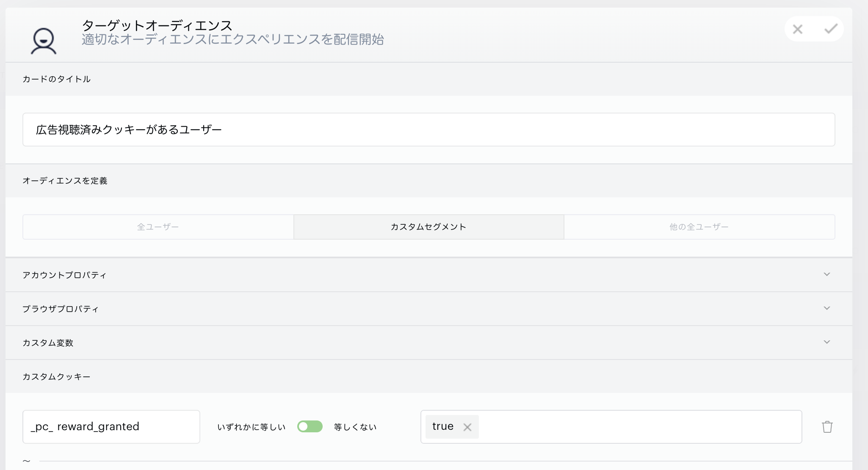
Task: Expand the ブラウザプロパティ section chevron
Action: coord(827,308)
